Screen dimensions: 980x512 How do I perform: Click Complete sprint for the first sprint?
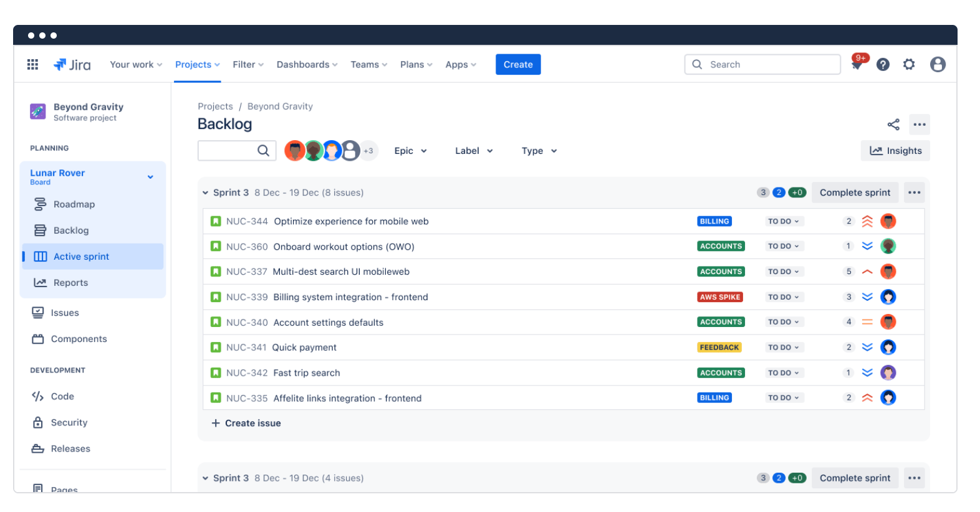[855, 192]
